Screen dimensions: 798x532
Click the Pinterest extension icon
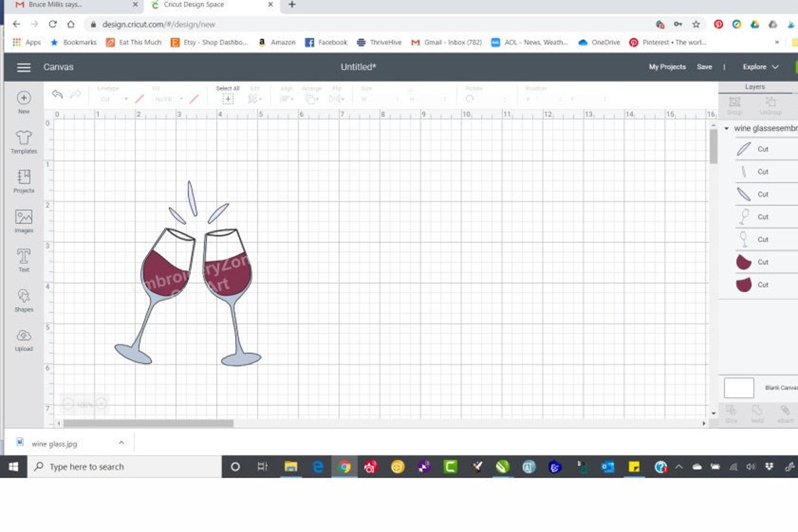click(x=719, y=24)
